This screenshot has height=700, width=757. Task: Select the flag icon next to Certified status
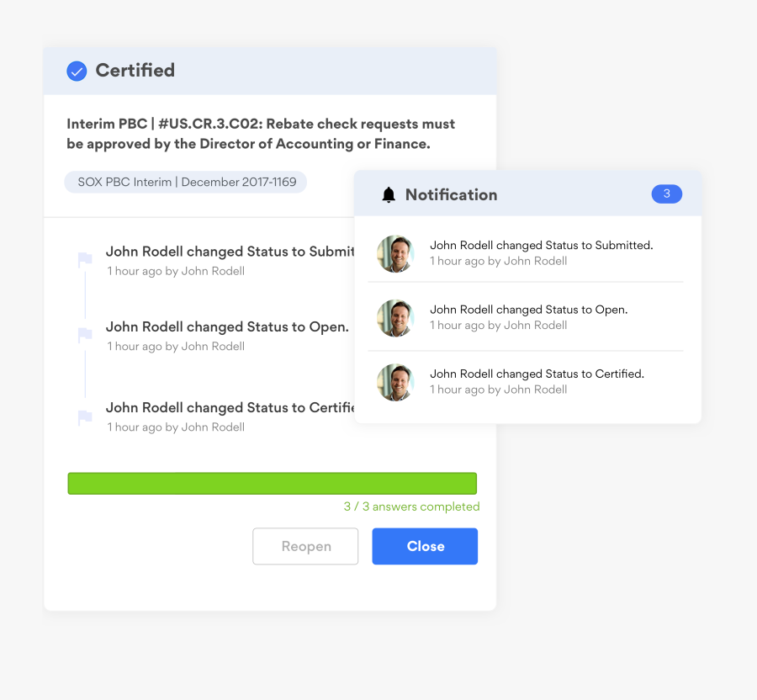click(x=85, y=416)
